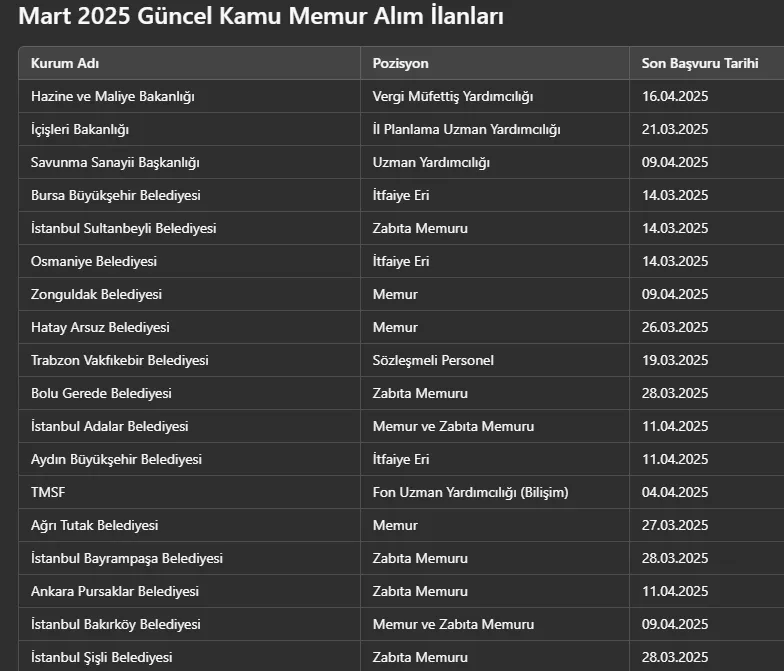Click the page title Mart 2025 heading
The image size is (784, 671).
[x=261, y=16]
